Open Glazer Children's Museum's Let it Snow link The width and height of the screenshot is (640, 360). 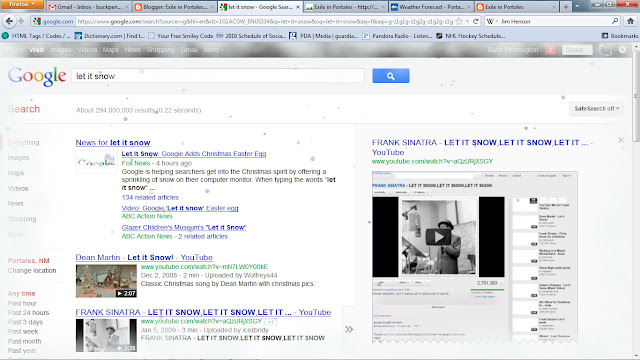[x=184, y=227]
